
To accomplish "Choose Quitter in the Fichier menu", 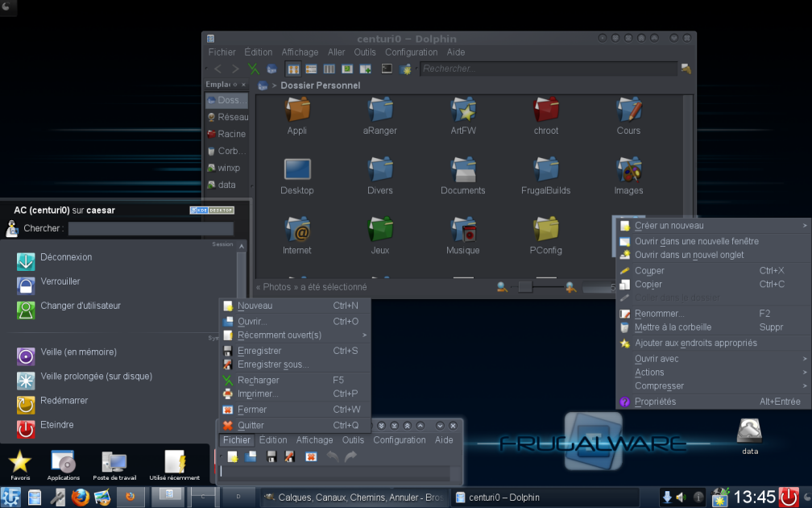I will point(295,425).
